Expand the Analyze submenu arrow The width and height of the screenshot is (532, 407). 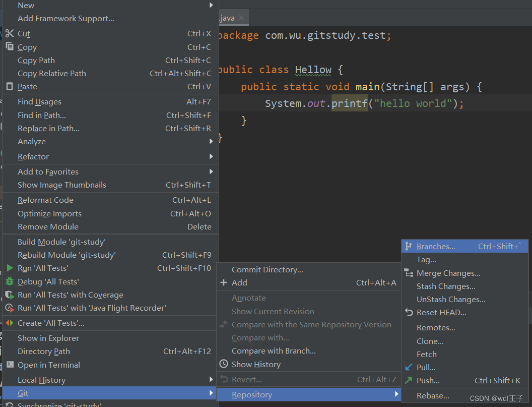click(211, 141)
